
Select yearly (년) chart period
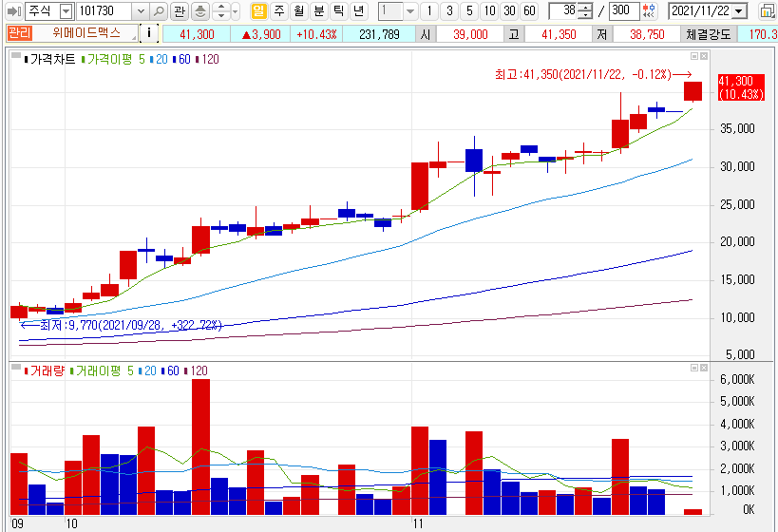tap(359, 10)
